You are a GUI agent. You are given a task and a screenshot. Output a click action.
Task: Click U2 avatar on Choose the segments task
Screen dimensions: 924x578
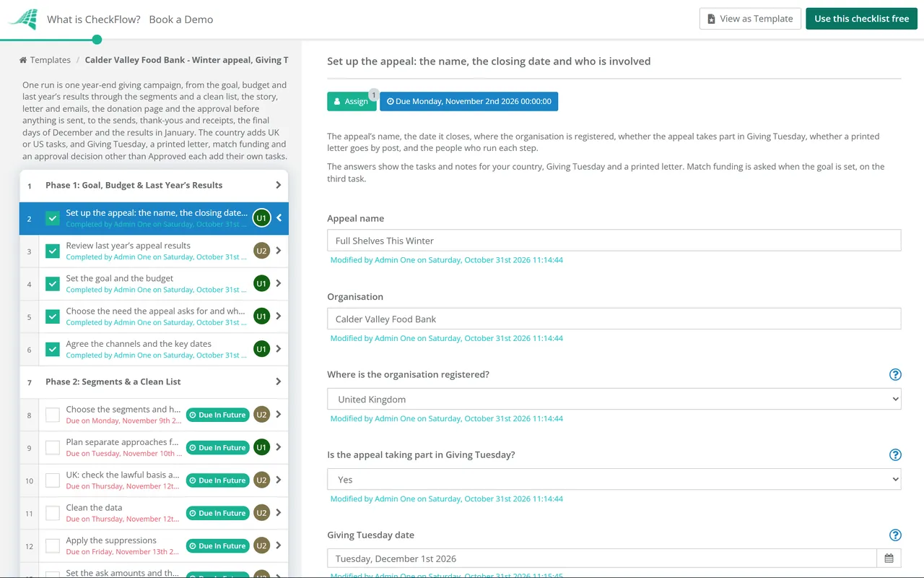[261, 415]
